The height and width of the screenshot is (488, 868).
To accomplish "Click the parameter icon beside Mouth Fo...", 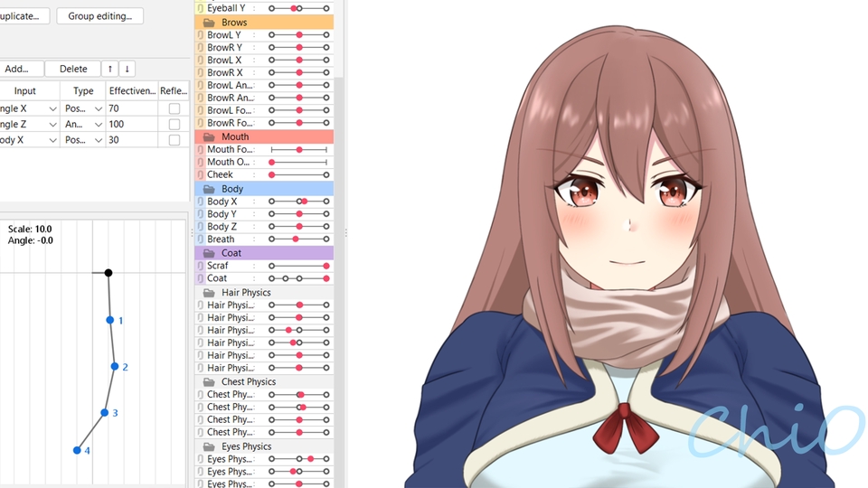I will 201,149.
